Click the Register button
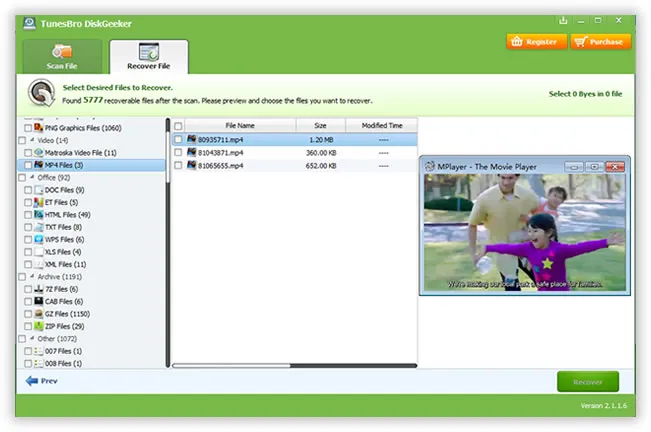 click(535, 42)
